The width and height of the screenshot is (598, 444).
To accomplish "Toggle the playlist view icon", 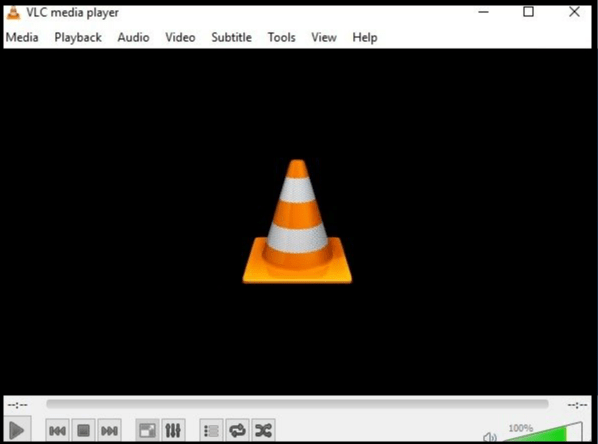I will point(211,431).
